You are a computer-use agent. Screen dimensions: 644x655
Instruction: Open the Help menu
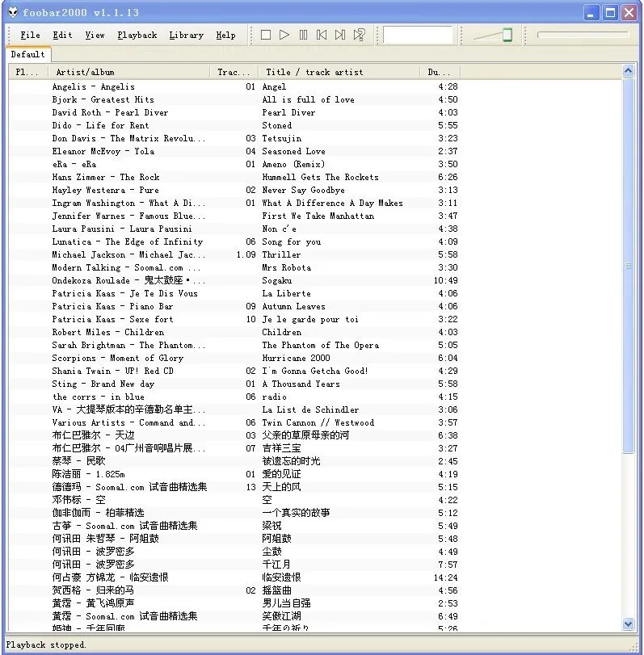click(225, 35)
